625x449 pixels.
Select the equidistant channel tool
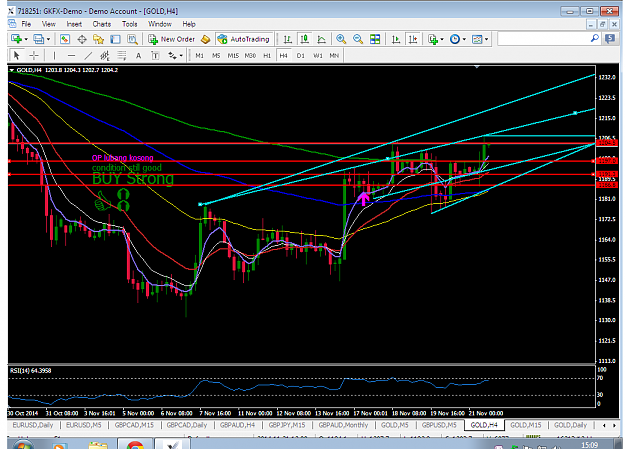pos(105,55)
